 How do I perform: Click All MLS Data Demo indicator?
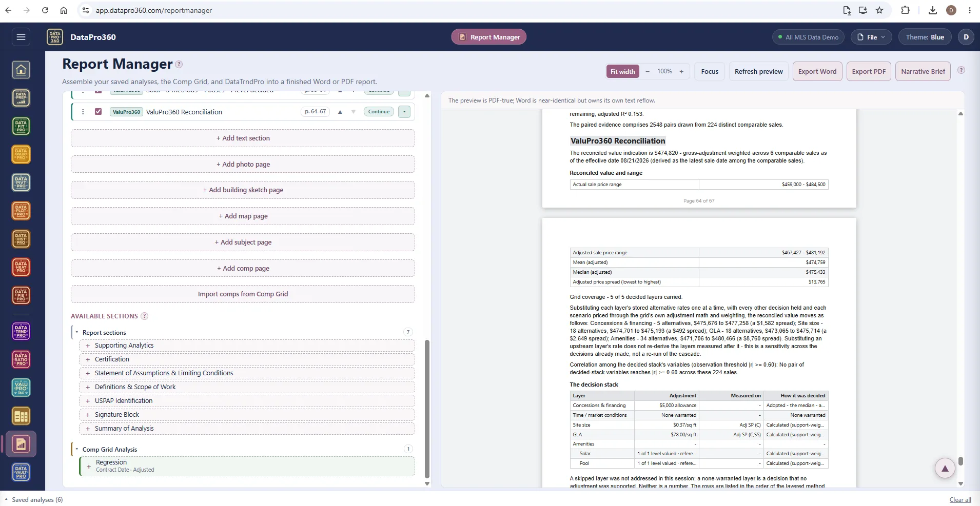(808, 37)
